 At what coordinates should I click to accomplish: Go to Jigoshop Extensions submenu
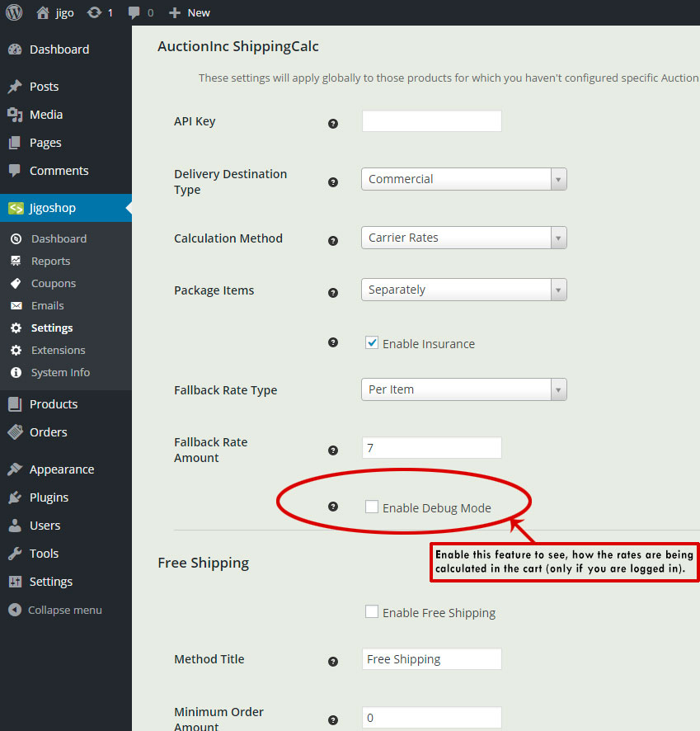[58, 350]
